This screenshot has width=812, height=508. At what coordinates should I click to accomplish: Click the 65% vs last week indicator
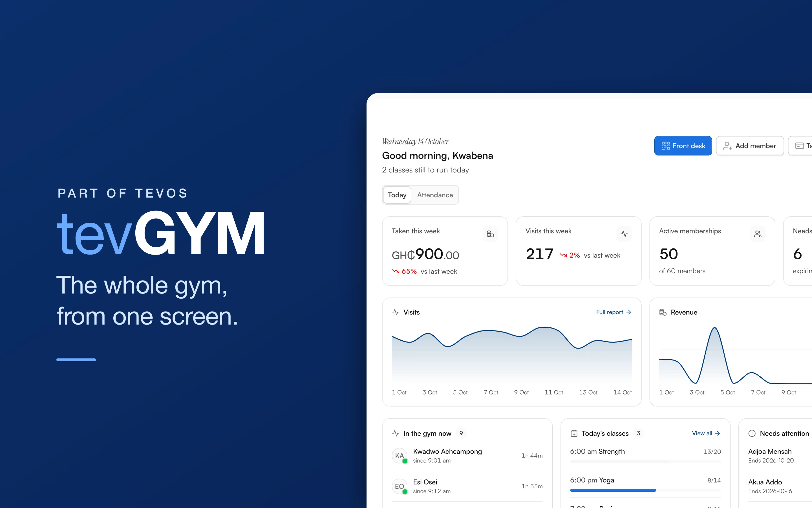[x=424, y=271]
